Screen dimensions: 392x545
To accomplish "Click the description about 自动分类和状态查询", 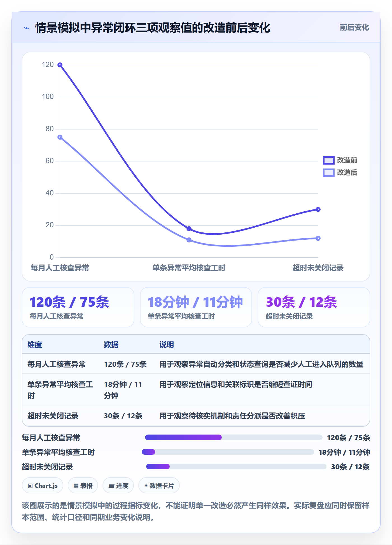I will (x=261, y=364).
